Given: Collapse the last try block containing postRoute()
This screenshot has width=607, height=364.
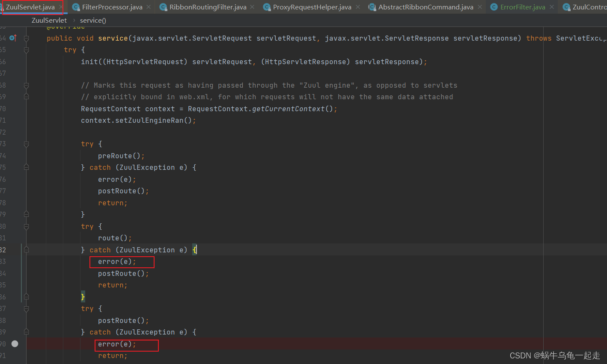Looking at the screenshot, I should pyautogui.click(x=27, y=309).
